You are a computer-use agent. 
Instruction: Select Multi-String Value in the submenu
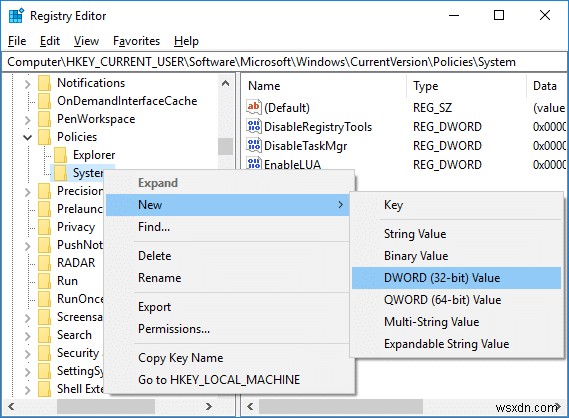point(457,322)
